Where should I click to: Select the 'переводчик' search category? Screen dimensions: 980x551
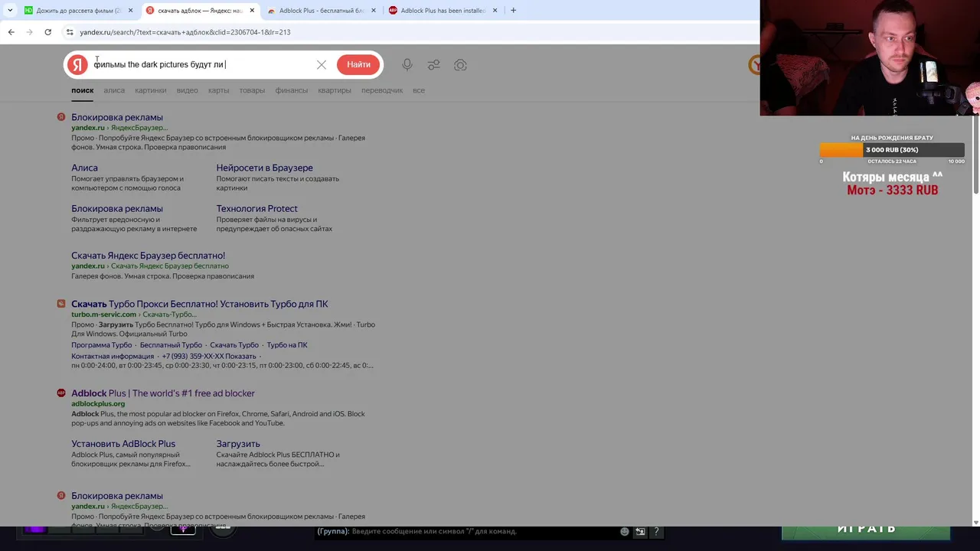tap(382, 90)
